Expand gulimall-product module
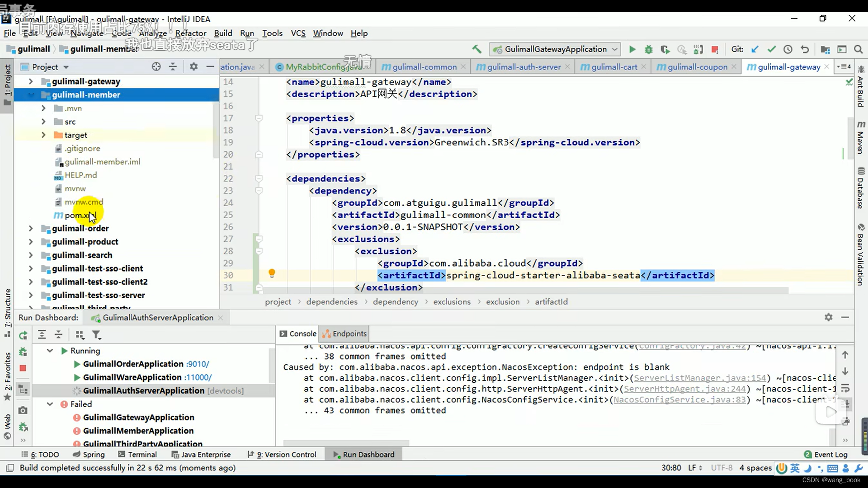Screen dimensions: 868x488 point(31,242)
